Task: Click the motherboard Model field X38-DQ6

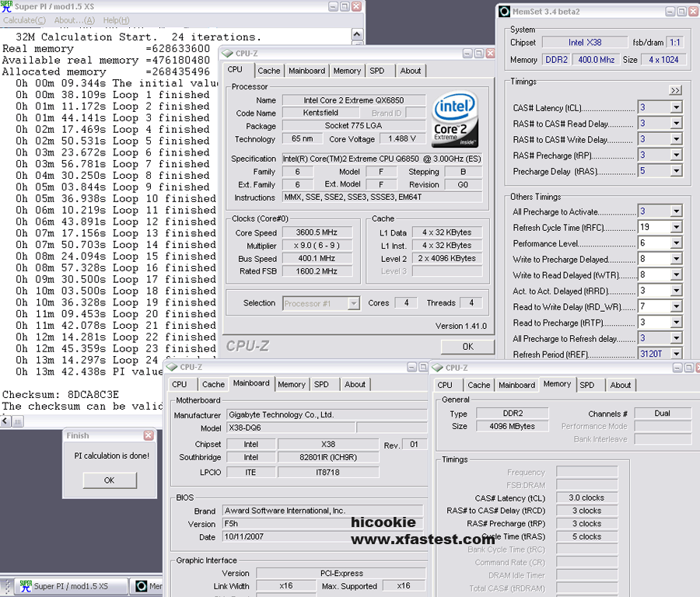Action: (291, 428)
